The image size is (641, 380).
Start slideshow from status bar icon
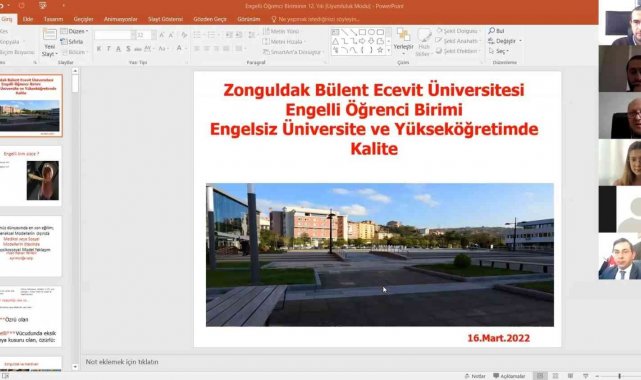pyautogui.click(x=585, y=376)
